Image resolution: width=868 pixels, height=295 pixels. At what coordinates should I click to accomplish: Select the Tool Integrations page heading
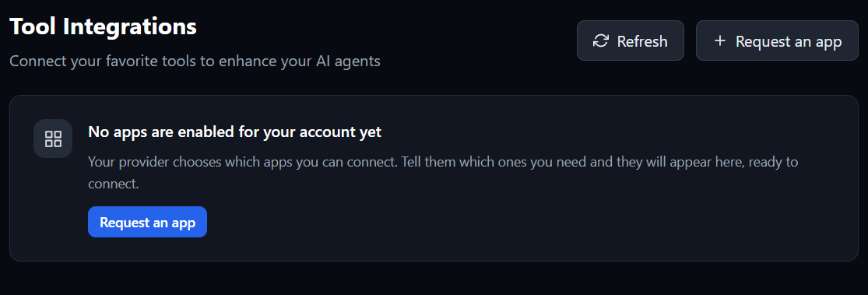pos(103,26)
